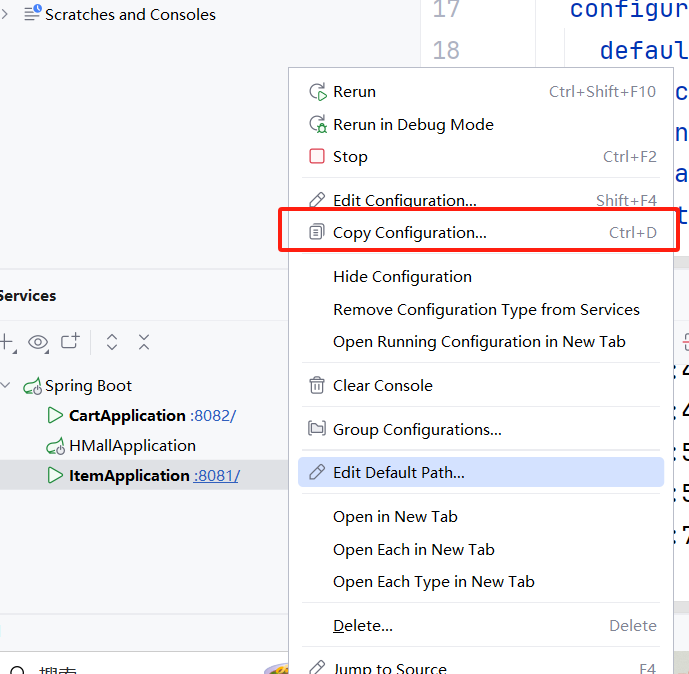Click Rerun in the context menu
The width and height of the screenshot is (689, 674).
481,92
